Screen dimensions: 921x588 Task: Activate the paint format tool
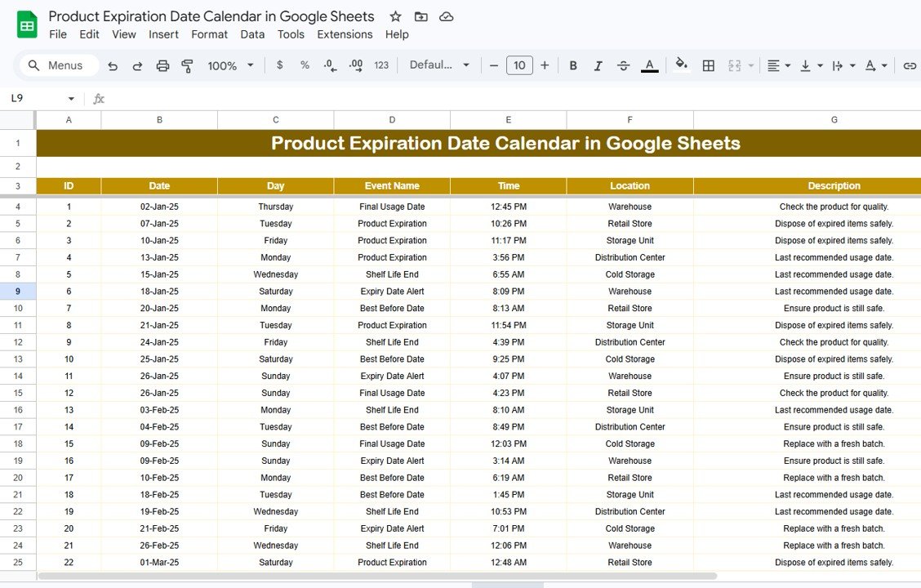(187, 66)
